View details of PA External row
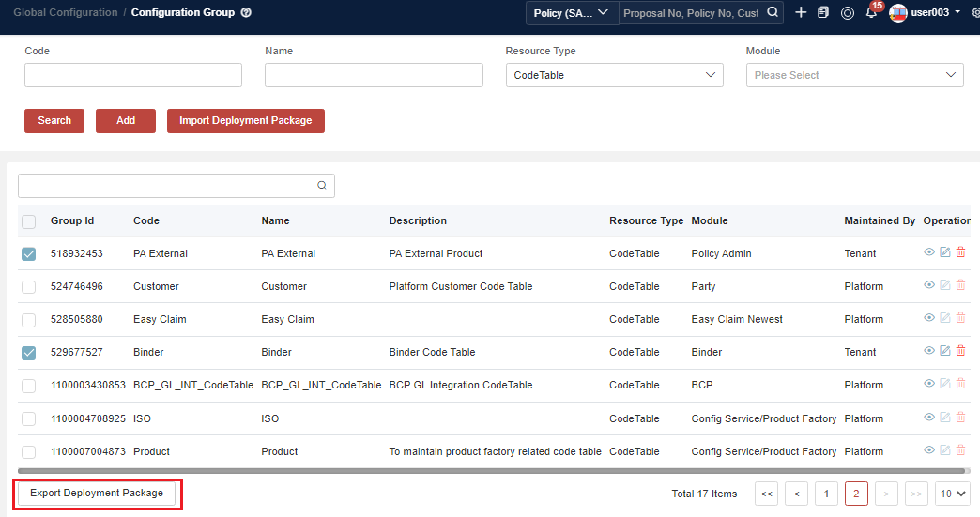Screen dimensions: 980x517 click(x=928, y=252)
